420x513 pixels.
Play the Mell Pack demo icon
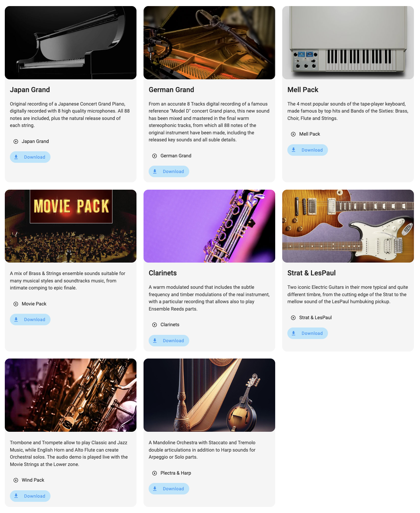pyautogui.click(x=293, y=134)
